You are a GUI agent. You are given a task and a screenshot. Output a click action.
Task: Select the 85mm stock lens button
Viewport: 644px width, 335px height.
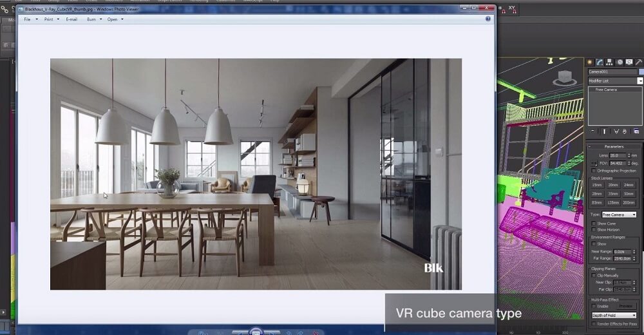point(597,203)
